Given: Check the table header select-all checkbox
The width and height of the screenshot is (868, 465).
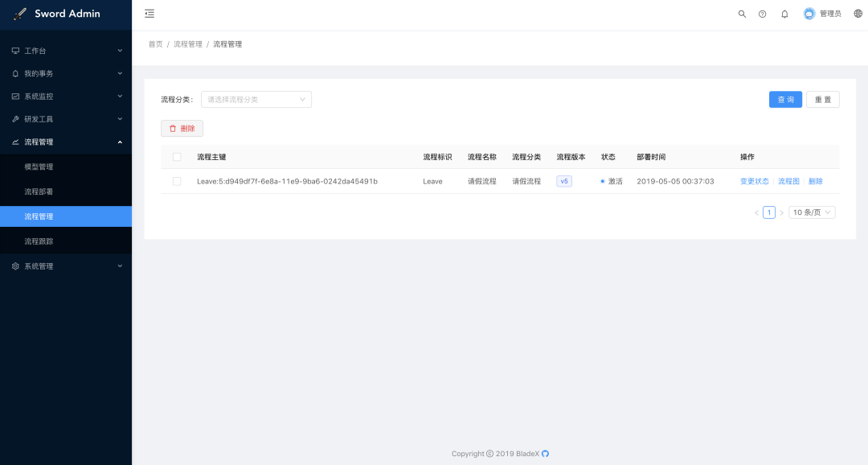Looking at the screenshot, I should click(x=177, y=157).
